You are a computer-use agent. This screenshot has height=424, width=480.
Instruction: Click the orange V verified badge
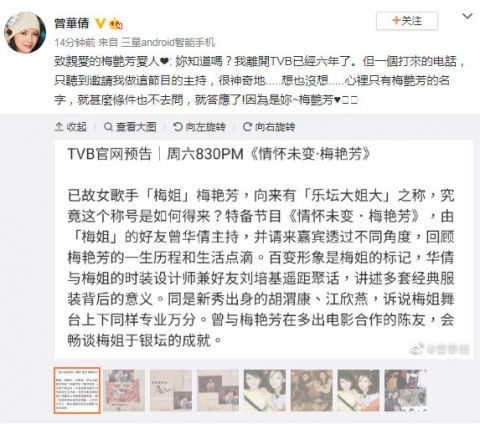point(100,23)
